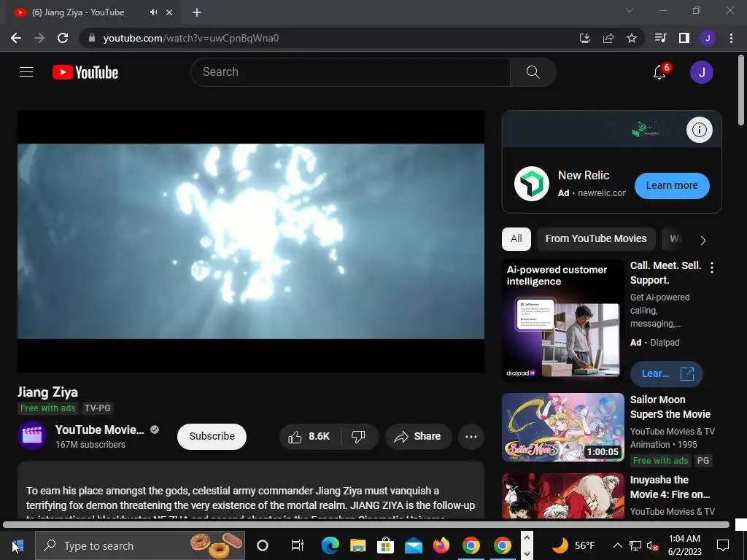Click inside the YouTube search box
Screen dimensions: 747x560
pos(350,72)
